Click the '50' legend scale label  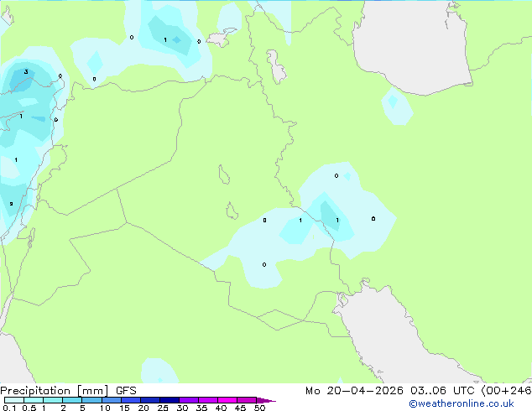pos(259,408)
